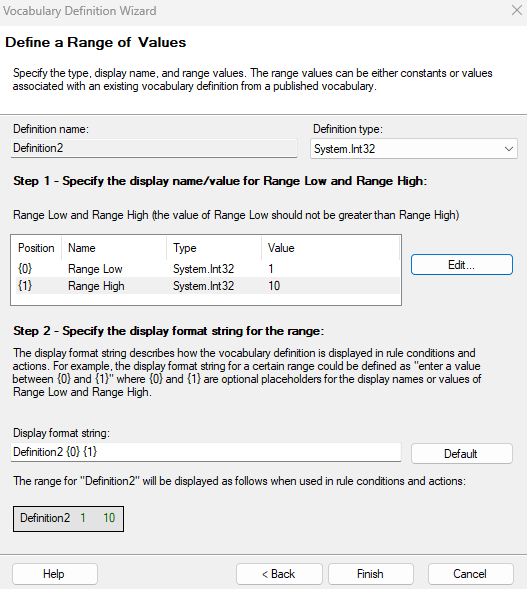Click the Edit... button
This screenshot has width=527, height=589.
pyautogui.click(x=462, y=265)
